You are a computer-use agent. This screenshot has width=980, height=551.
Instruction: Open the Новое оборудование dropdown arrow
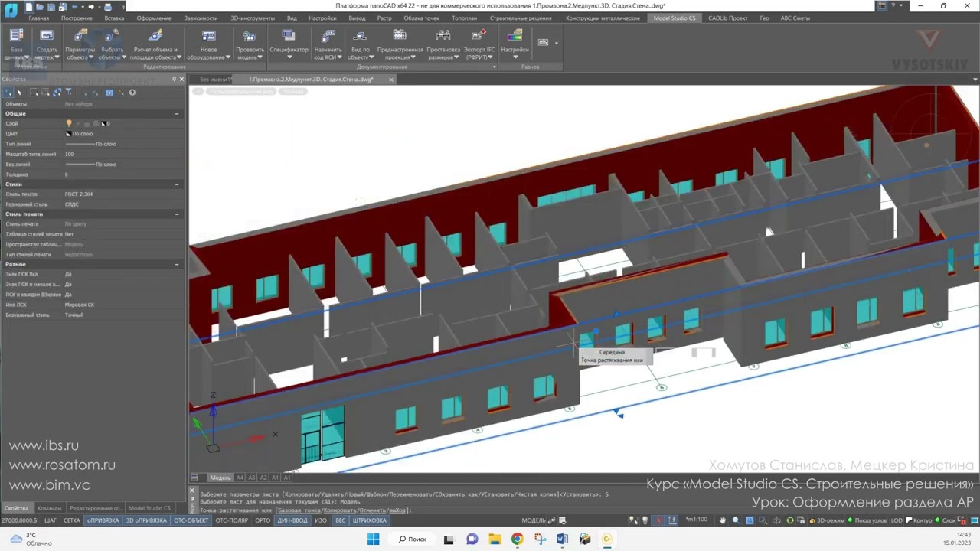pos(228,57)
